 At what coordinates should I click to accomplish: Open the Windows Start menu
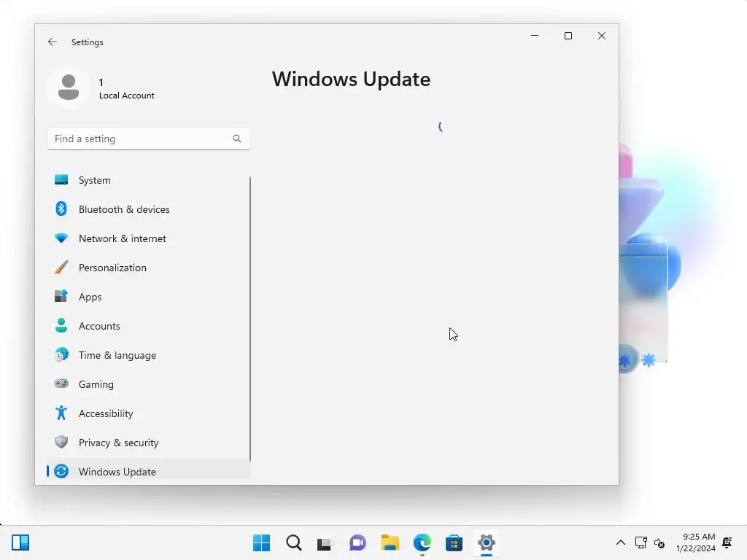[262, 542]
